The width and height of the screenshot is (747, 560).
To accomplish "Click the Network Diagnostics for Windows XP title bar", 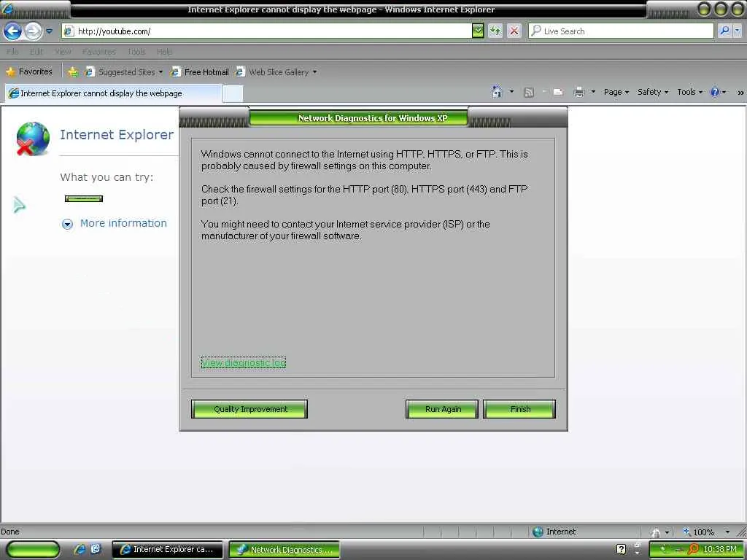I will [x=373, y=117].
